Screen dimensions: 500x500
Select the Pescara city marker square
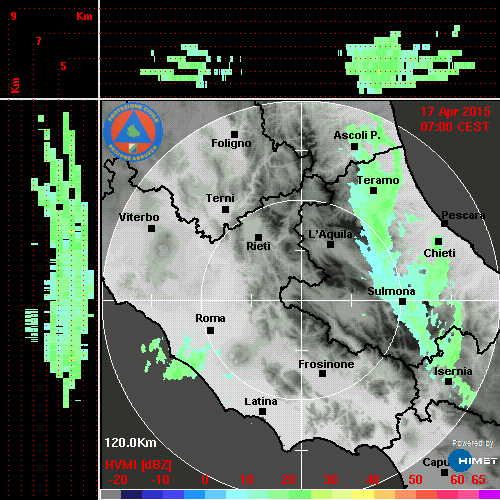click(444, 223)
